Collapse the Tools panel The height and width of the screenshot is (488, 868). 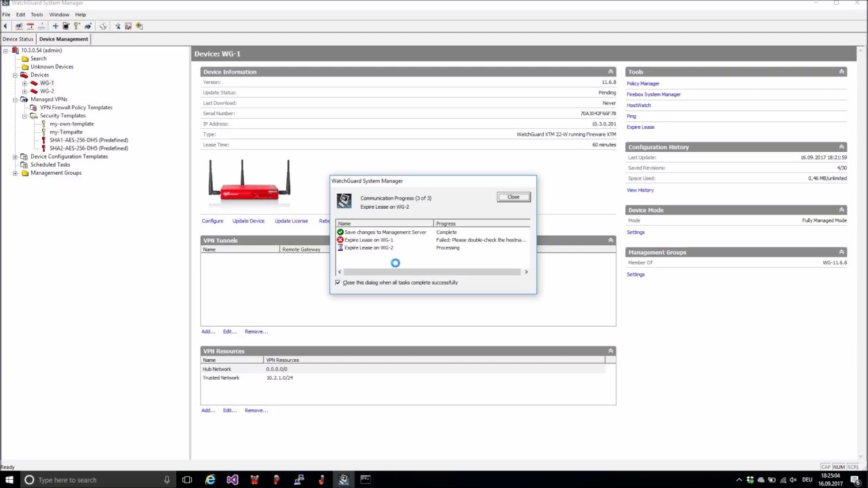tap(842, 71)
